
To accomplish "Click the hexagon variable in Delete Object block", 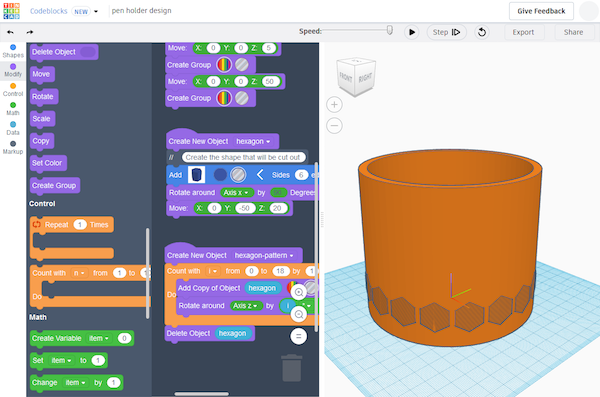I will click(232, 333).
